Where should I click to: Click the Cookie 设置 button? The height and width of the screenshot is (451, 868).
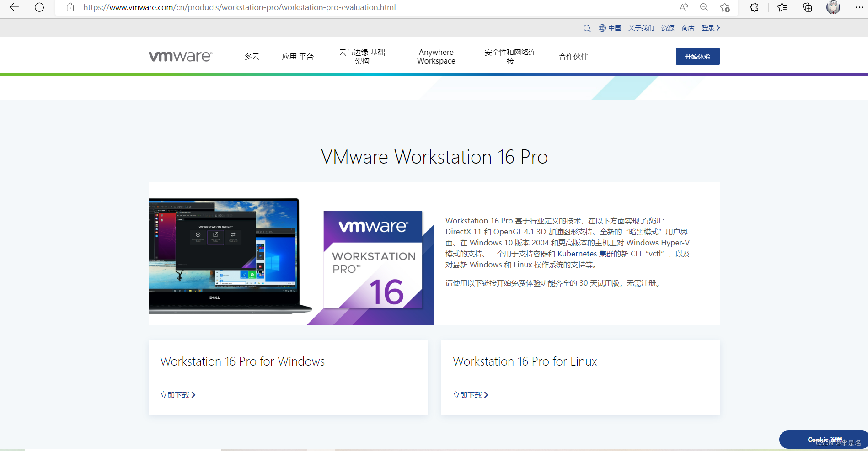(x=824, y=440)
